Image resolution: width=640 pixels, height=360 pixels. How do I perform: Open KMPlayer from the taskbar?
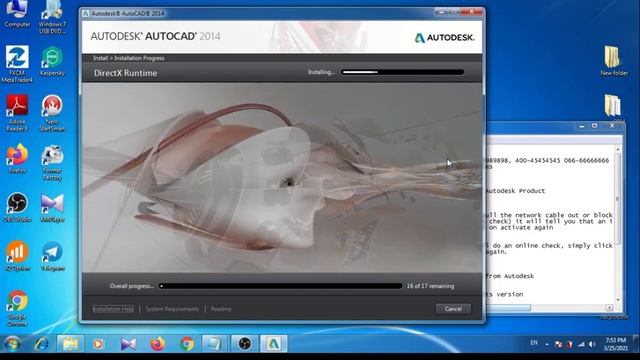tap(128, 344)
